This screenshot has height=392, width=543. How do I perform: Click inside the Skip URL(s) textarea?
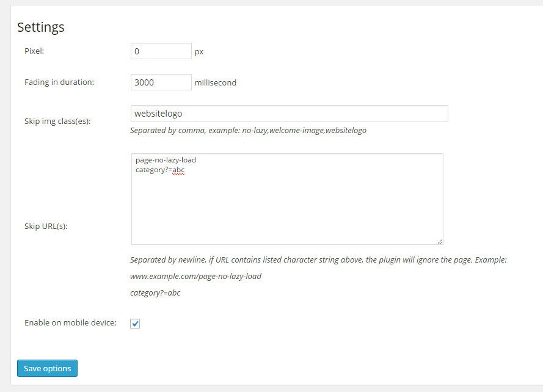pyautogui.click(x=287, y=199)
